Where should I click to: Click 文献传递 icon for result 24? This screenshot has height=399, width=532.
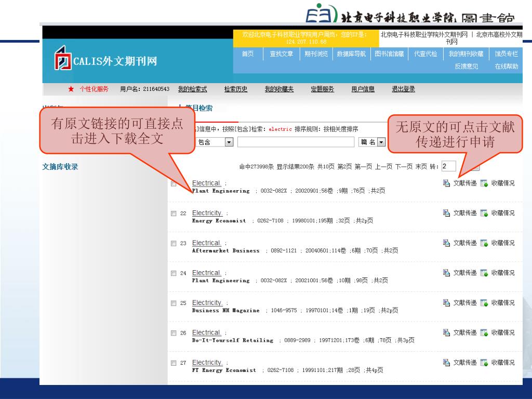446,273
